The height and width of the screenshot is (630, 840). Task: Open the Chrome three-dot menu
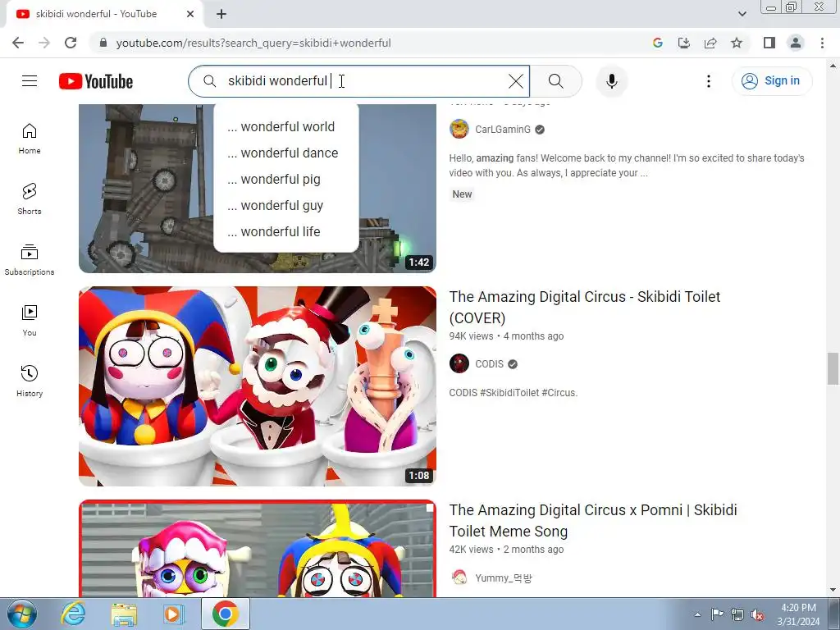[x=822, y=43]
